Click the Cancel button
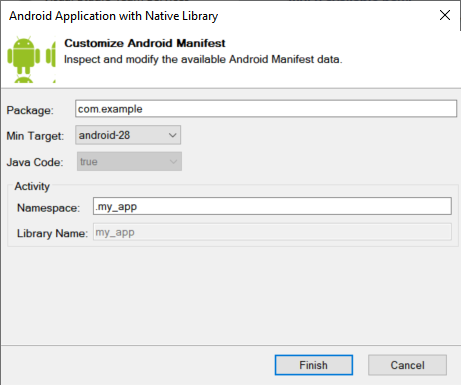The image size is (461, 385). coord(407,365)
